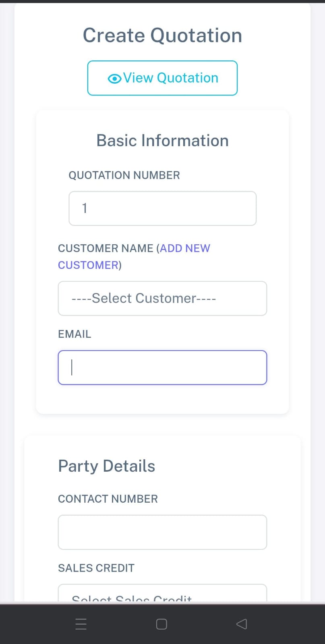
Task: Select the Contact Number input field
Action: click(x=162, y=532)
